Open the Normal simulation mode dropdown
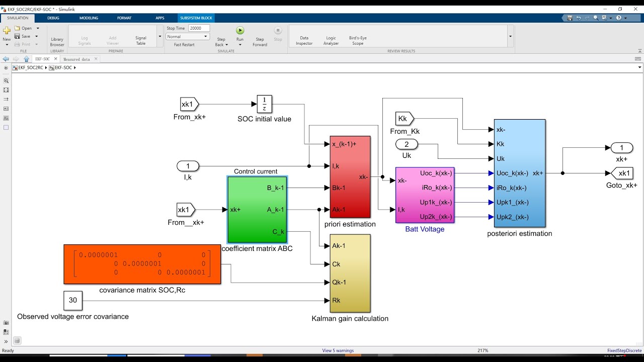644x362 pixels. pos(188,37)
